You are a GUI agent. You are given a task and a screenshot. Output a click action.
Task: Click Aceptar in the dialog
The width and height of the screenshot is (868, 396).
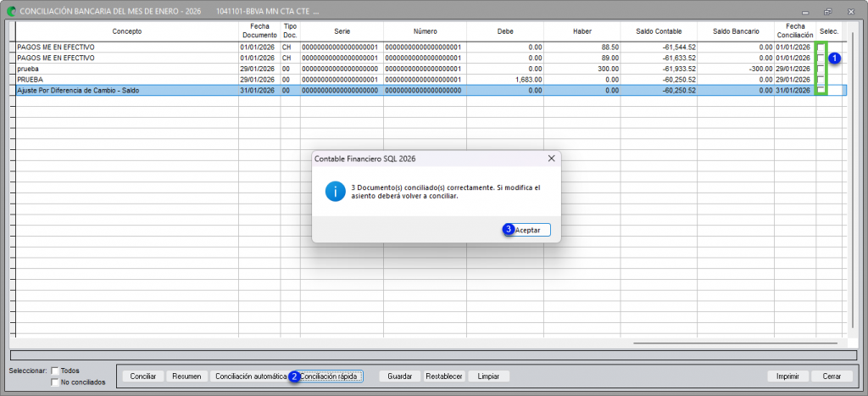pyautogui.click(x=526, y=229)
